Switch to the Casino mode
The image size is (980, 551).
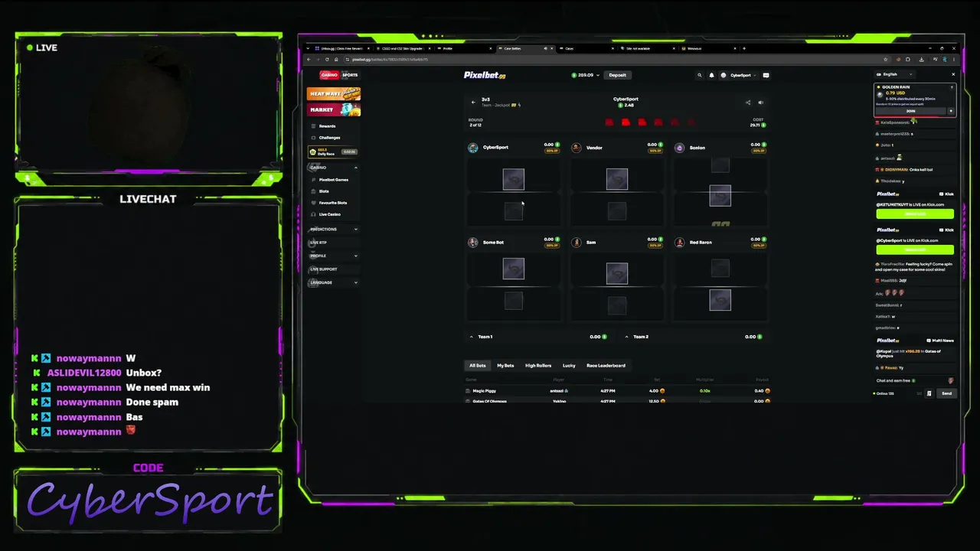tap(329, 75)
